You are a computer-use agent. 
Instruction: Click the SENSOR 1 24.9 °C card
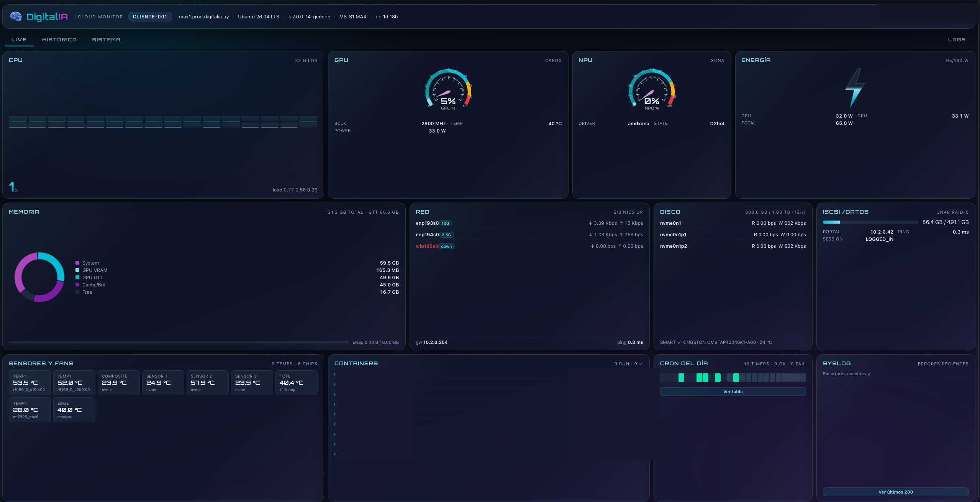163,383
